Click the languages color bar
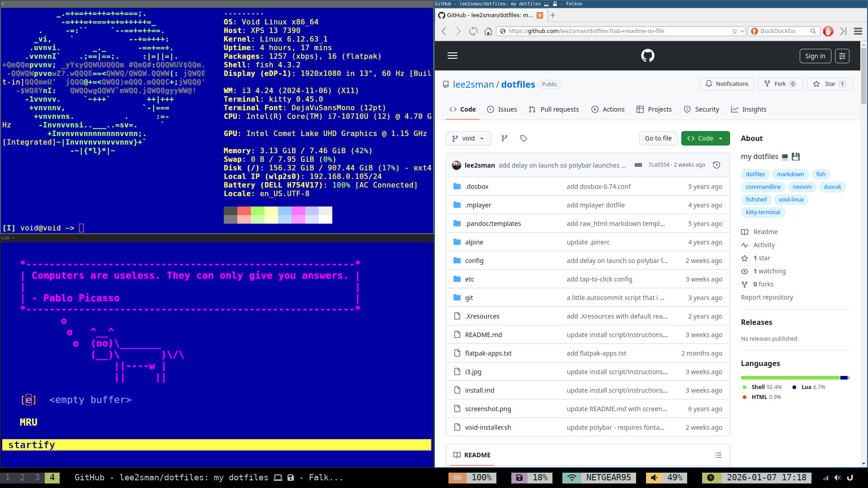This screenshot has width=868, height=488. coord(791,378)
